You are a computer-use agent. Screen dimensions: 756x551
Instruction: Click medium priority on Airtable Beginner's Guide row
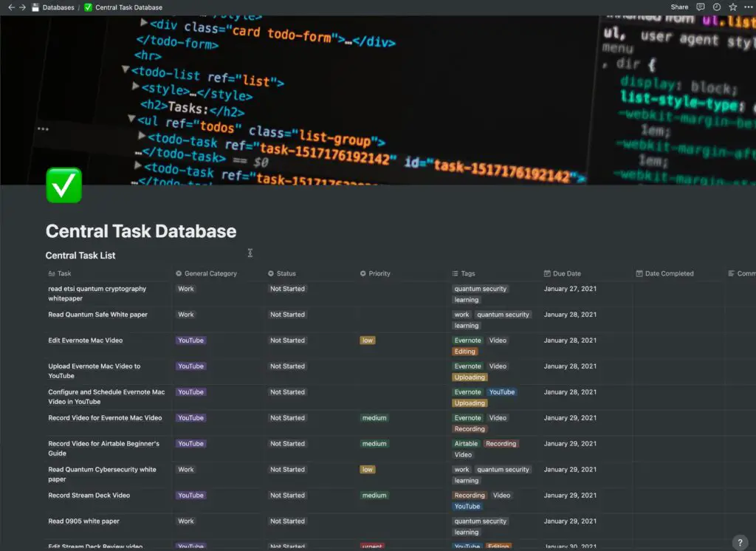(374, 443)
